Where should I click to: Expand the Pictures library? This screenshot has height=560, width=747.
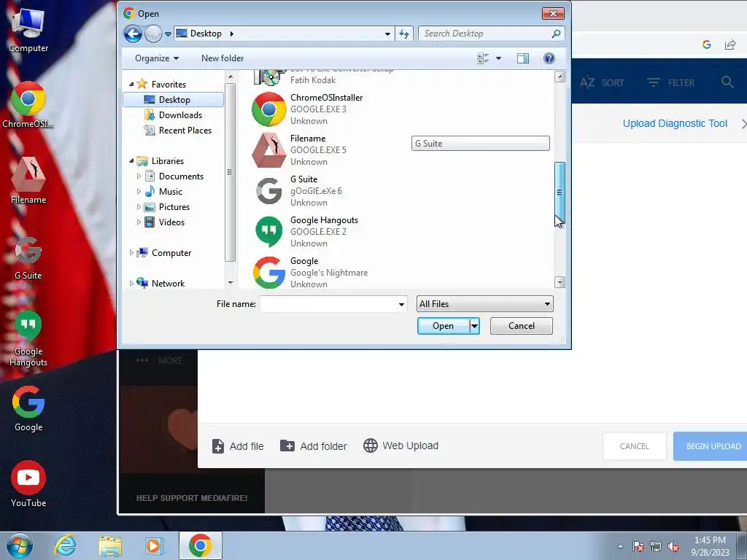point(139,206)
